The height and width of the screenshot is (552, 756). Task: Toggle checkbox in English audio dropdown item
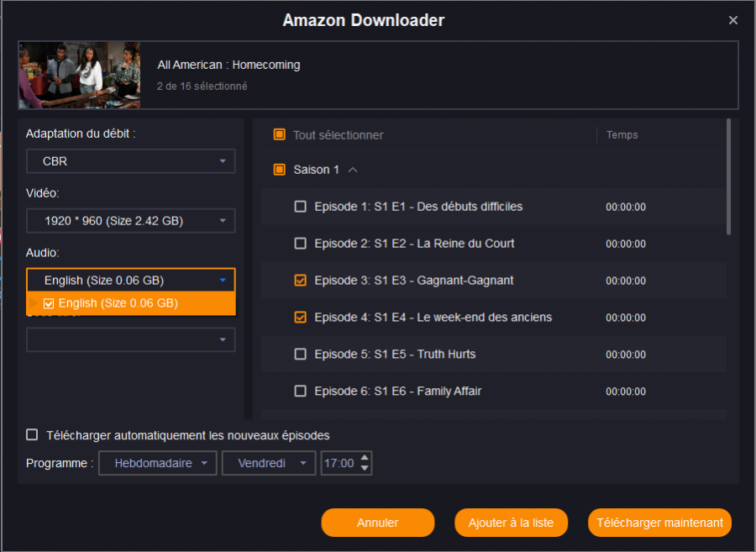(x=49, y=303)
